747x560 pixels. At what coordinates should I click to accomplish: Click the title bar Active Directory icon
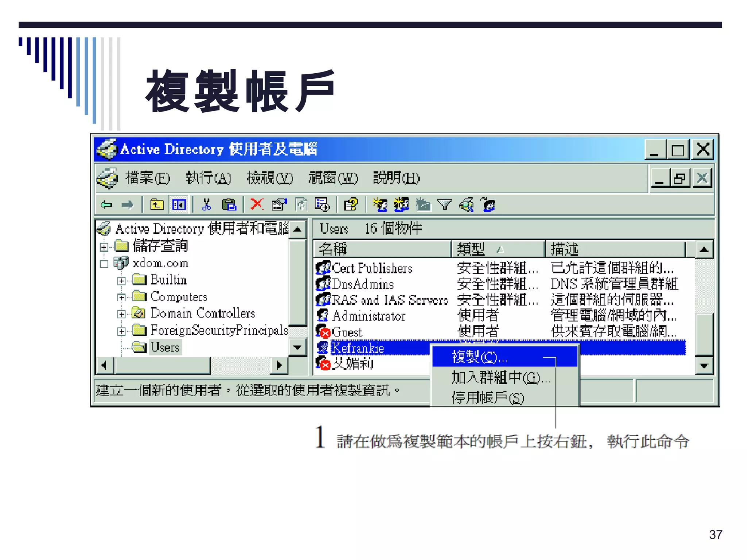click(107, 149)
